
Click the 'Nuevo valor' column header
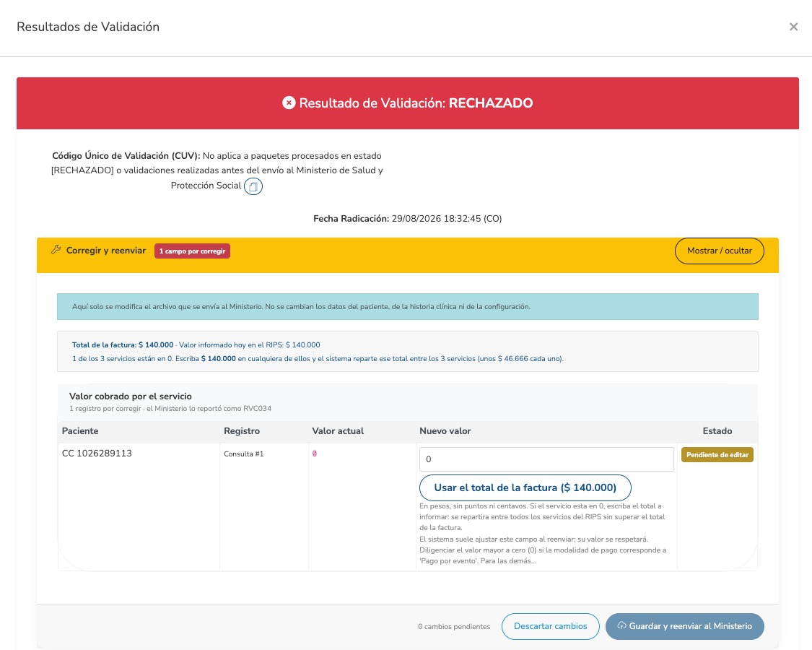pyautogui.click(x=445, y=431)
